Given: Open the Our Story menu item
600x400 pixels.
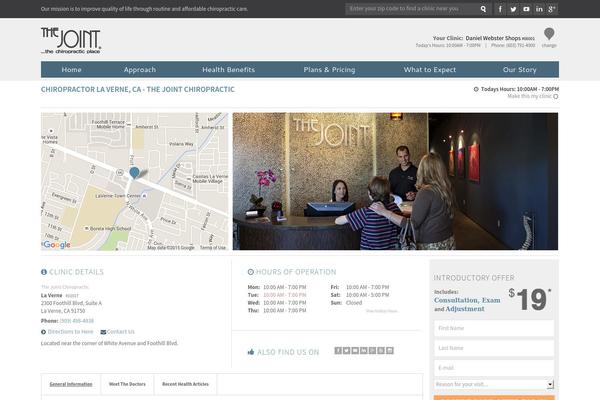Looking at the screenshot, I should click(520, 70).
